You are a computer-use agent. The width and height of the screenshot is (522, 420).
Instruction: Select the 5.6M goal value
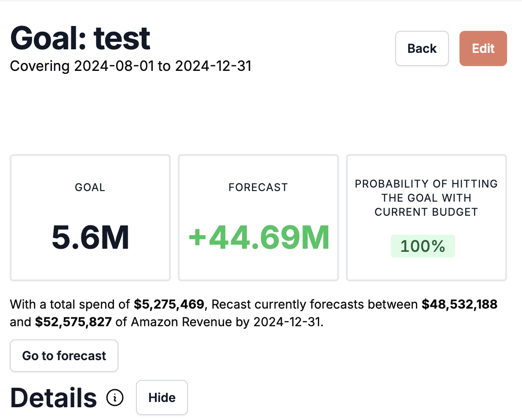click(90, 237)
